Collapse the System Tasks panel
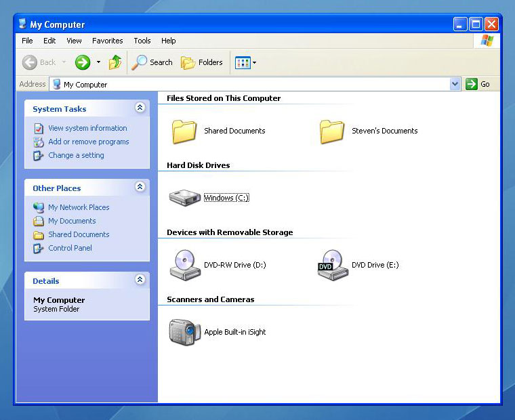Viewport: 515px width, 420px height. (x=140, y=108)
